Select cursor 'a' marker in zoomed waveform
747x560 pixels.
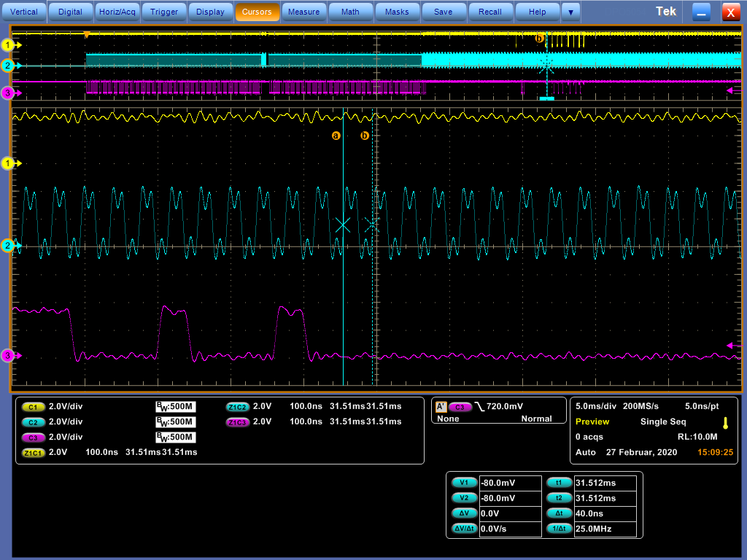click(336, 136)
